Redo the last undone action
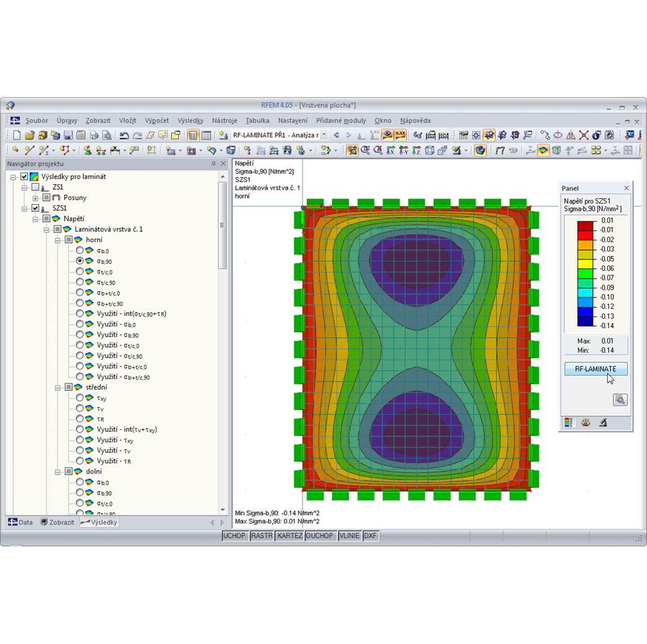The width and height of the screenshot is (647, 644). tap(137, 135)
